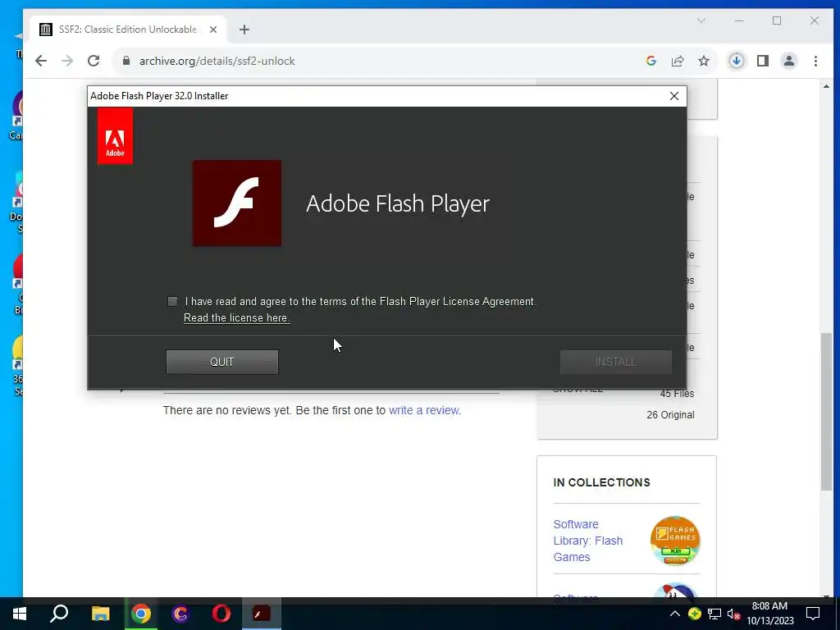Toggle the Chrome side panel icon

click(763, 61)
